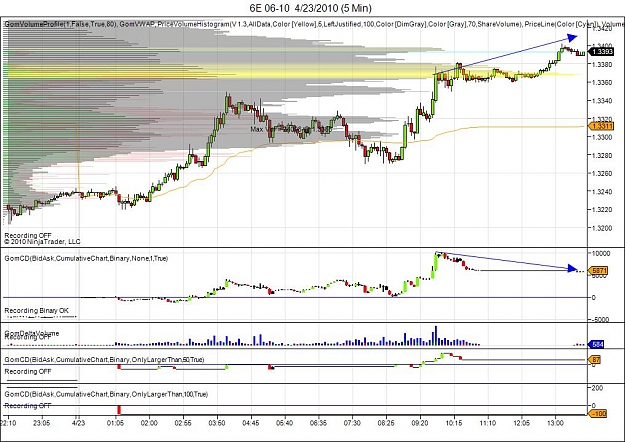This screenshot has height=442, width=625.
Task: Click the 07:30 time axis label
Action: (x=352, y=423)
